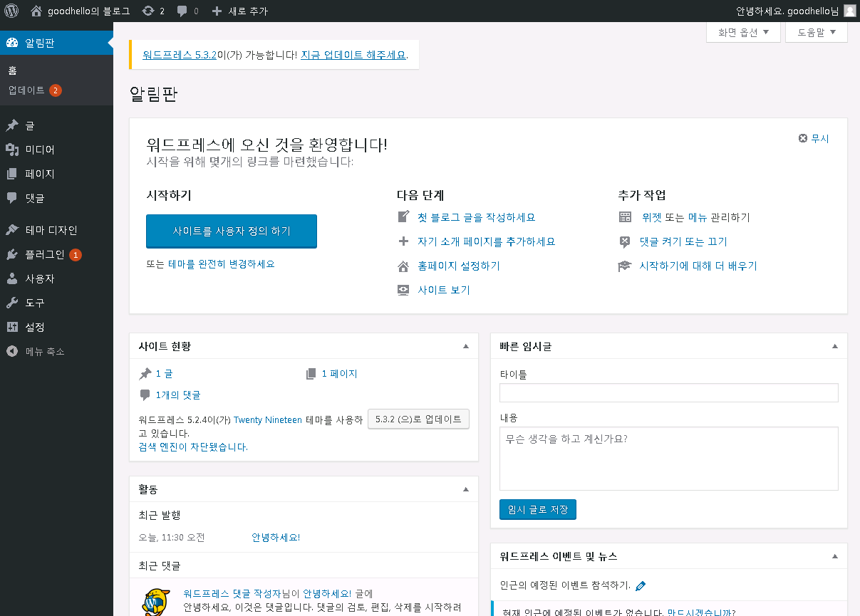The height and width of the screenshot is (616, 860).
Task: Click the 사용자 person icon in sidebar
Action: 12,278
